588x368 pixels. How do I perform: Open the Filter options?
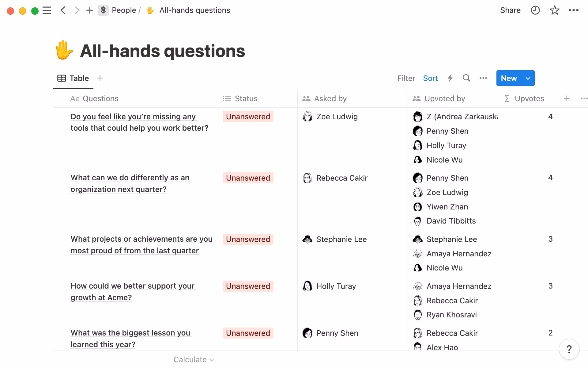[x=406, y=78]
